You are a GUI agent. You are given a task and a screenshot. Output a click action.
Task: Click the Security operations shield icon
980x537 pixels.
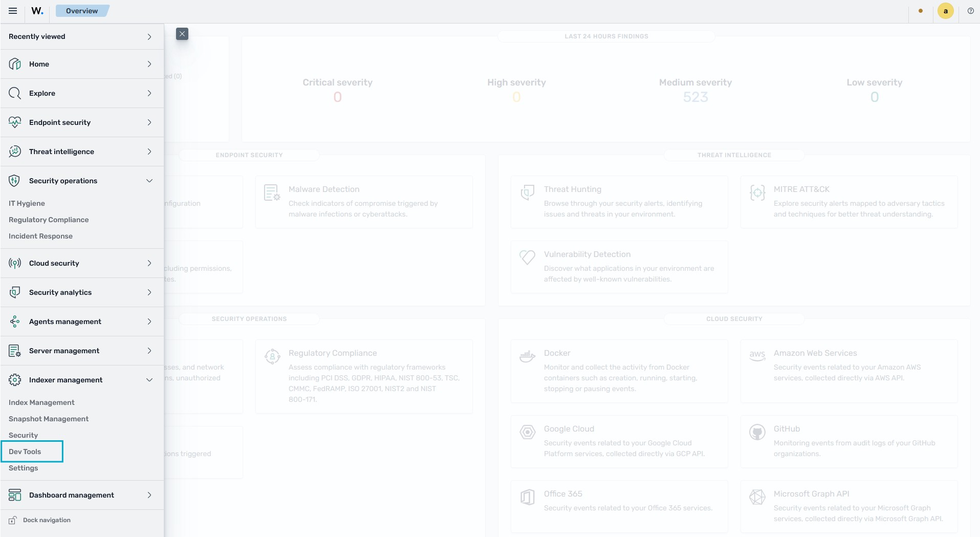click(x=15, y=181)
